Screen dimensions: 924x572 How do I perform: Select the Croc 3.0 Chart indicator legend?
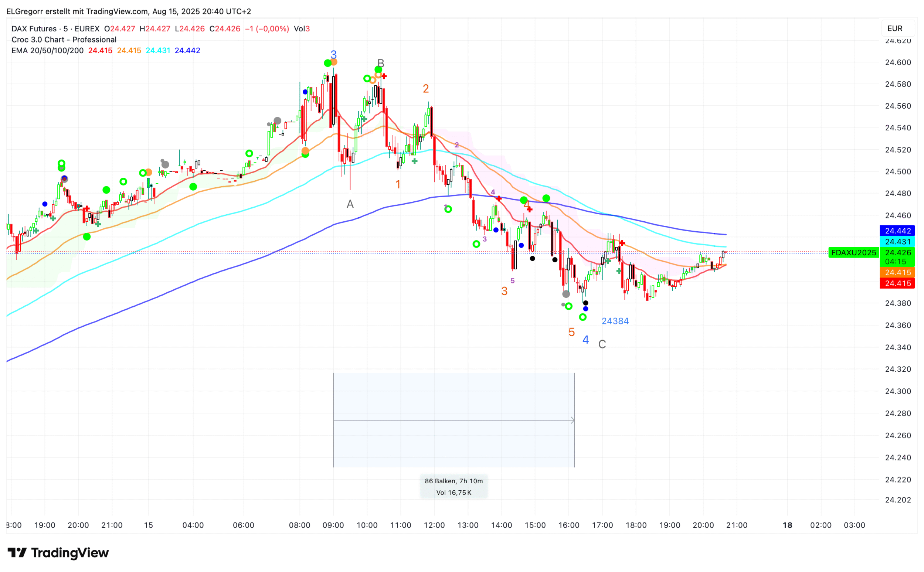point(64,40)
